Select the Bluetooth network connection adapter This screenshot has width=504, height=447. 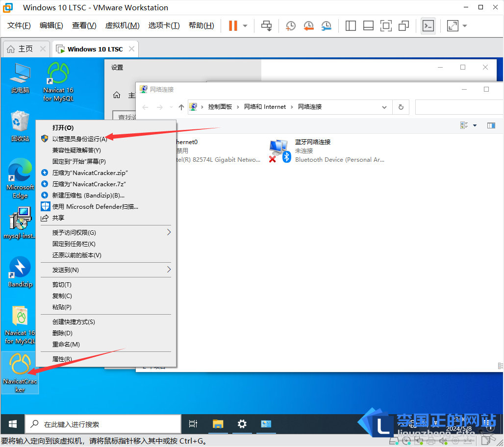[327, 150]
